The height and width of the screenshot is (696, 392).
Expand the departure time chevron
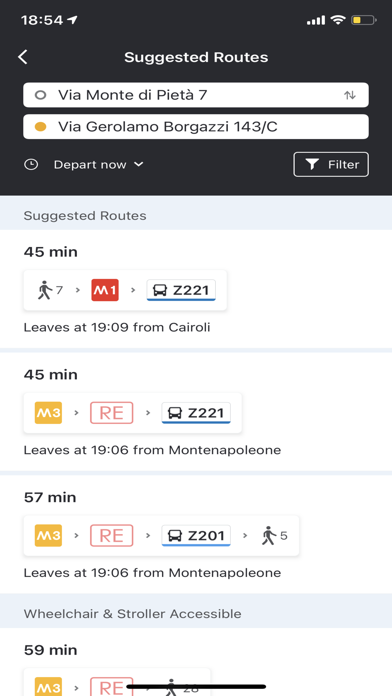[139, 164]
